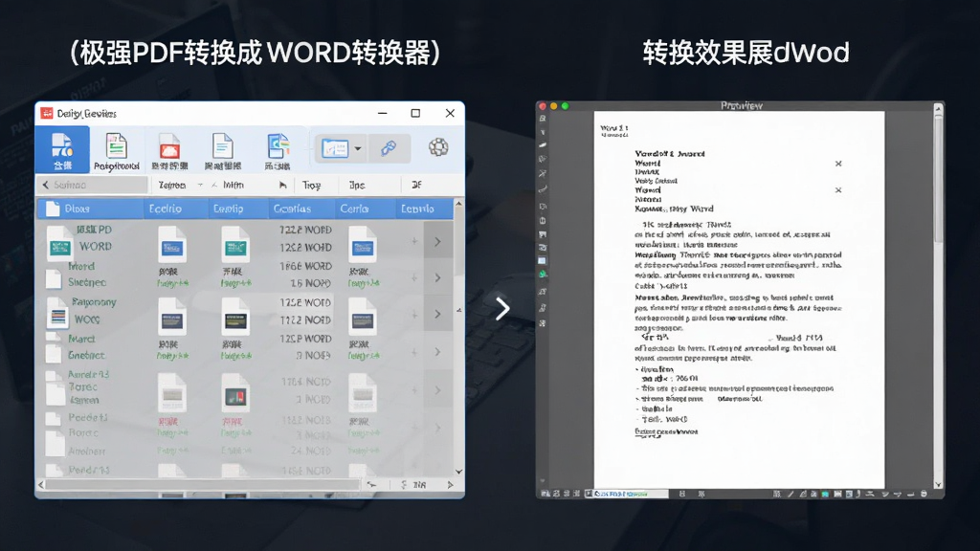The image size is (980, 551).
Task: Click the upper X mark in the Preview document
Action: pyautogui.click(x=838, y=164)
